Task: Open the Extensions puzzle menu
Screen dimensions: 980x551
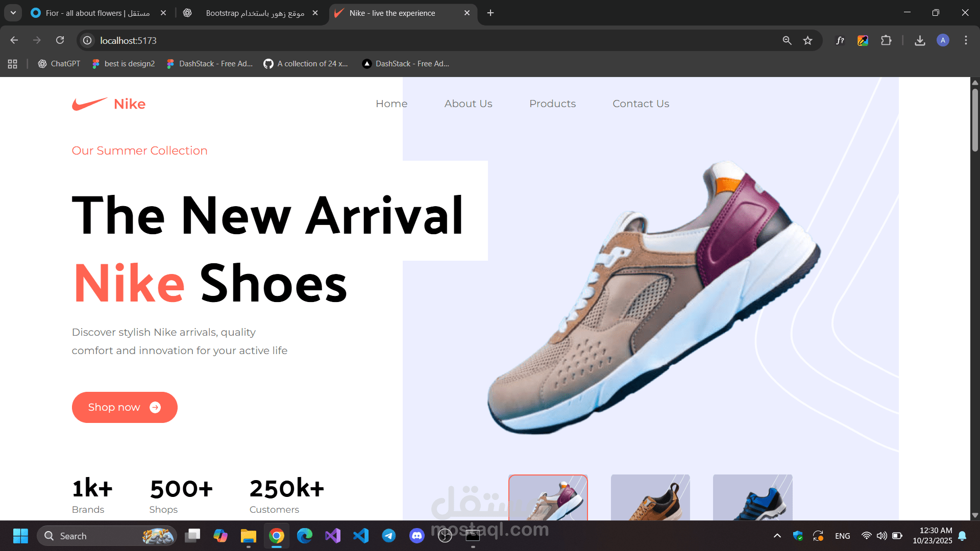Action: pyautogui.click(x=886, y=40)
